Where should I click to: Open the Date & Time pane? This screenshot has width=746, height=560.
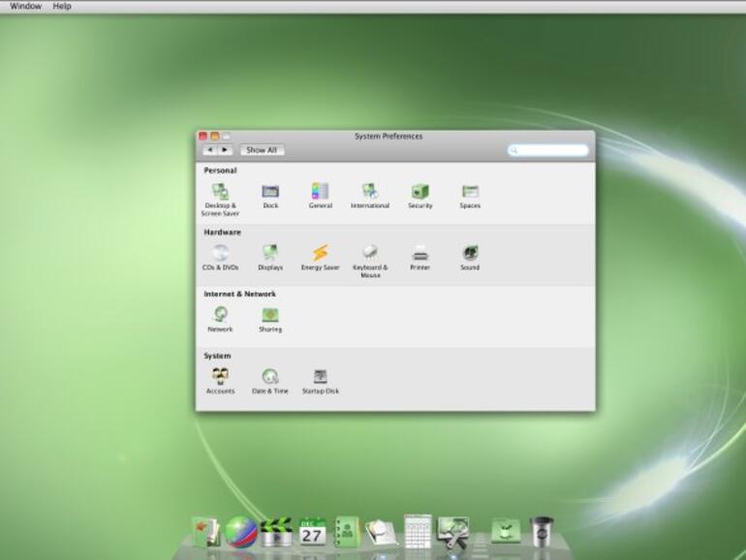pos(270,377)
